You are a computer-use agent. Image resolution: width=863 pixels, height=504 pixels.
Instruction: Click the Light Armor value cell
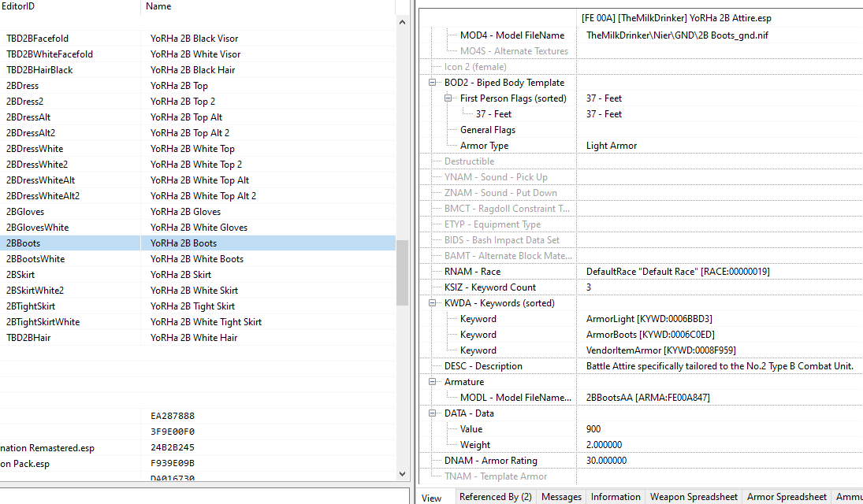click(x=612, y=146)
